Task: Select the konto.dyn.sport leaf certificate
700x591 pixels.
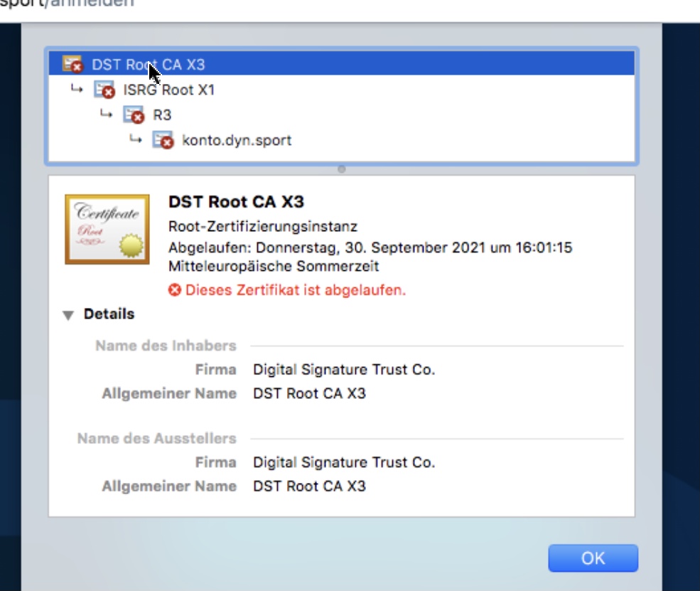Action: (237, 140)
